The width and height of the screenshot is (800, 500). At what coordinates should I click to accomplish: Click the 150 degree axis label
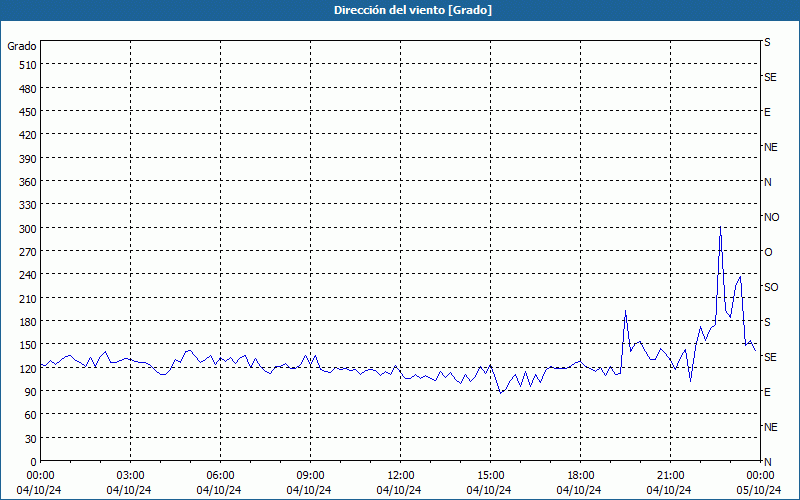pos(28,345)
